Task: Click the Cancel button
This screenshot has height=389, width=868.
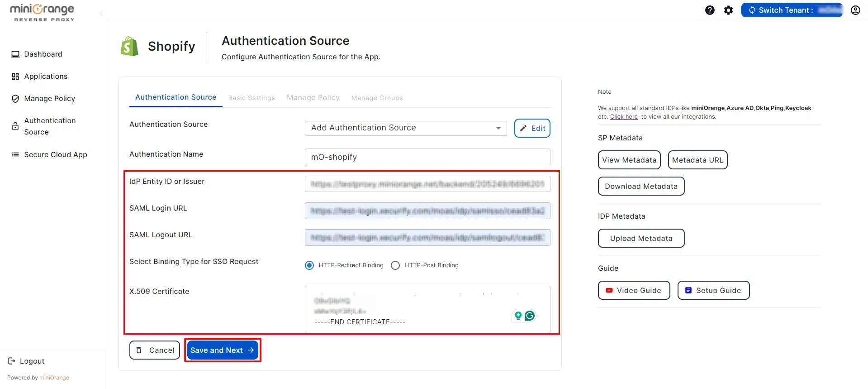Action: click(x=155, y=350)
